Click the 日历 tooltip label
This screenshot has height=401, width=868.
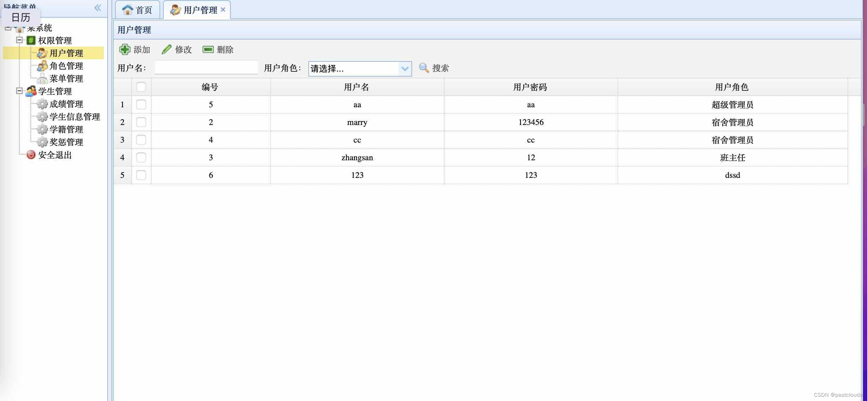click(21, 17)
